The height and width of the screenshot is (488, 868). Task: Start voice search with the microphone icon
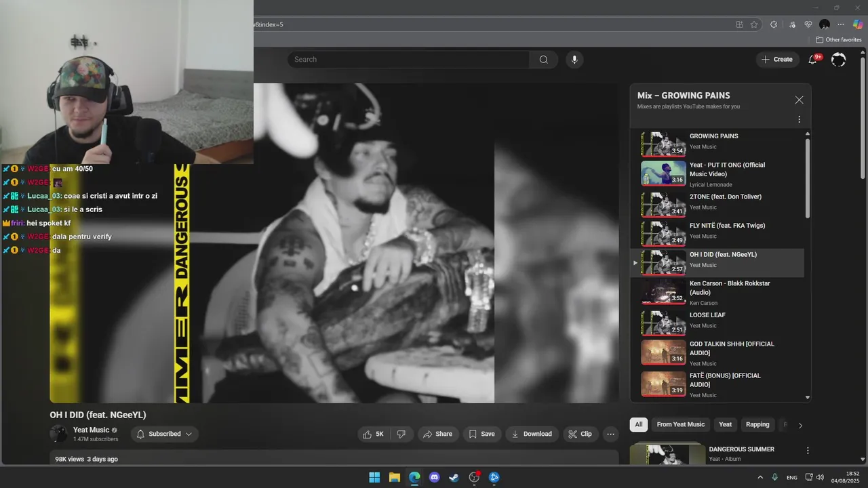point(574,60)
